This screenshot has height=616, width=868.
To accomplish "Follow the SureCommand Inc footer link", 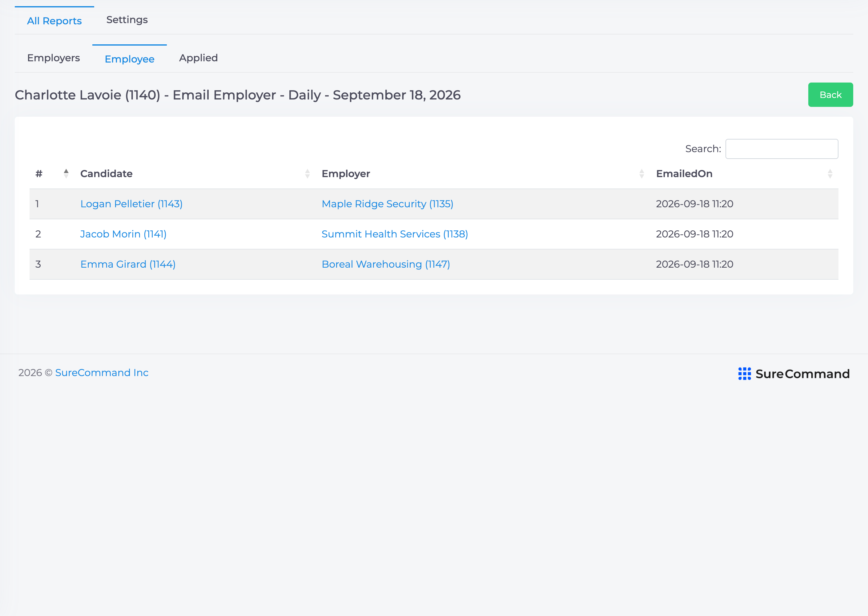I will [x=102, y=373].
